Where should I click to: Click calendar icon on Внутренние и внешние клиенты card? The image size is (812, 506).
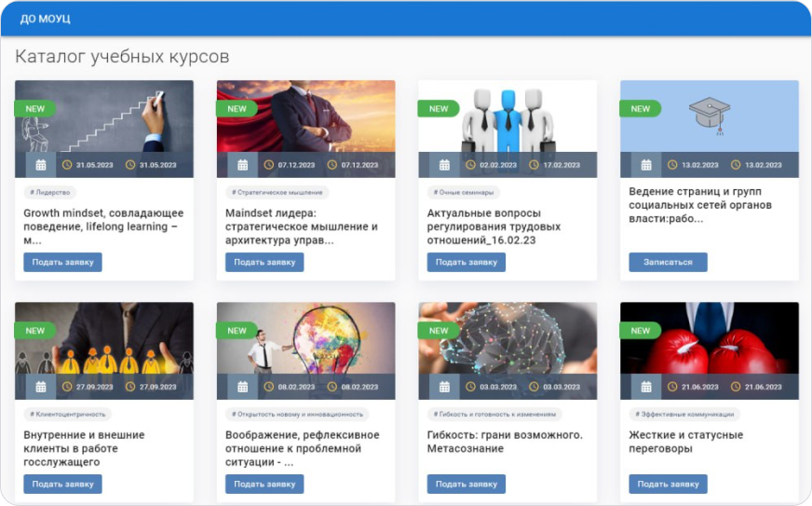coord(41,387)
